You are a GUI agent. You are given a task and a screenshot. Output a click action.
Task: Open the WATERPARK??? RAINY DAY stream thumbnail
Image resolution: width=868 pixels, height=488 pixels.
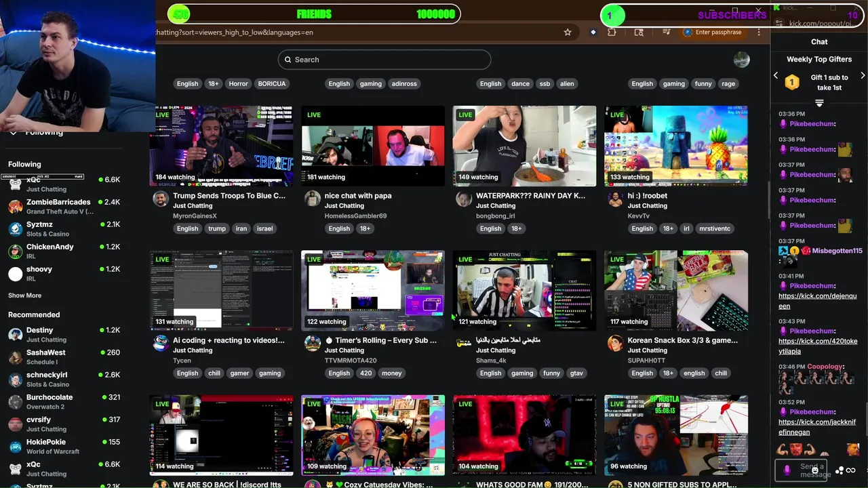point(524,146)
